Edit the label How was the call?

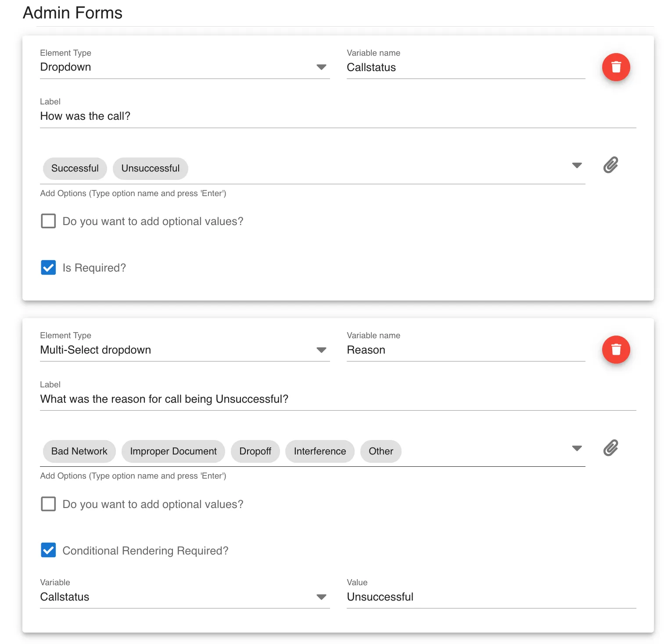point(338,116)
